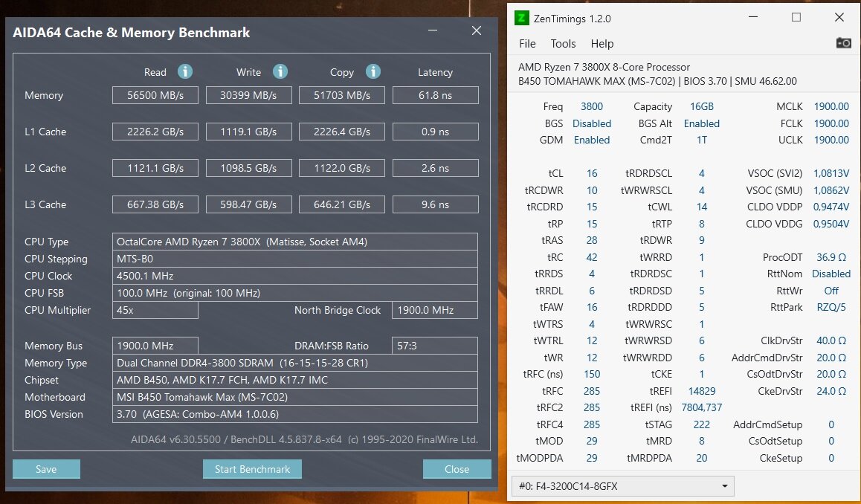Click the Start Benchmark button
The image size is (861, 504).
[x=252, y=469]
